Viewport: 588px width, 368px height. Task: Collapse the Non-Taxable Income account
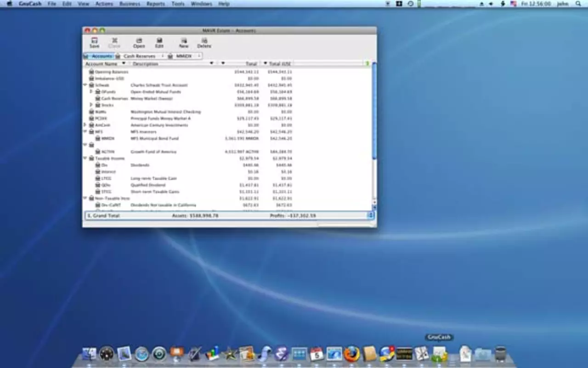85,198
